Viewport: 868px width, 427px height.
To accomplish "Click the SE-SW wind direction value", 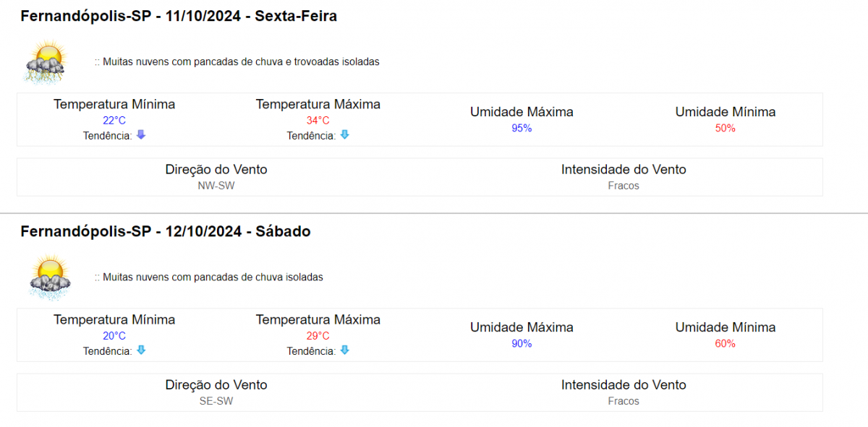I will pos(216,401).
